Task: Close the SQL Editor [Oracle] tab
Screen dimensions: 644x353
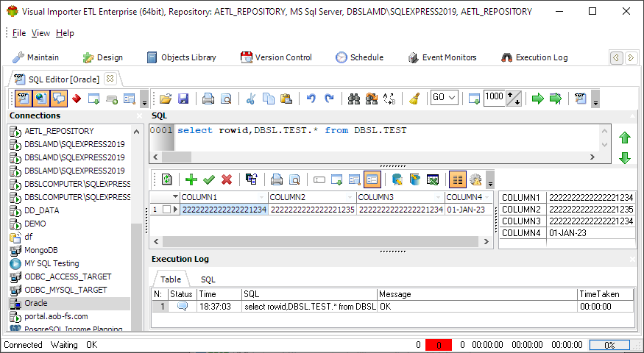Action: [x=110, y=78]
